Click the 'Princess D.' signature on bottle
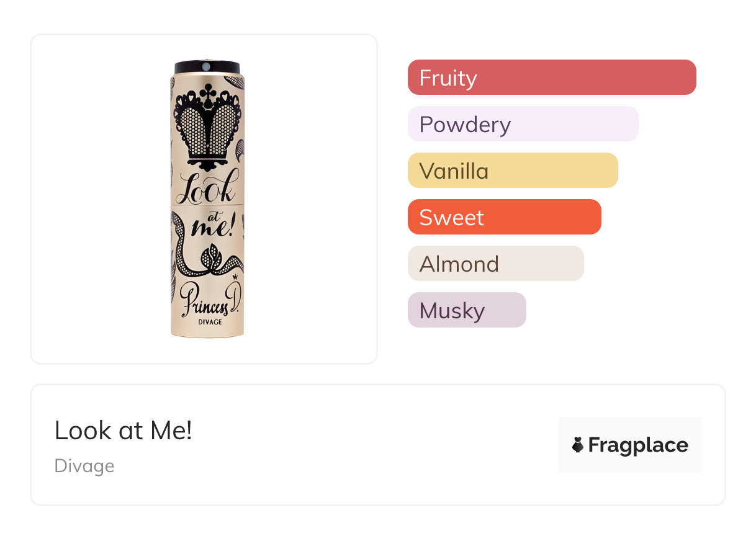Image resolution: width=756 pixels, height=536 pixels. (206, 300)
